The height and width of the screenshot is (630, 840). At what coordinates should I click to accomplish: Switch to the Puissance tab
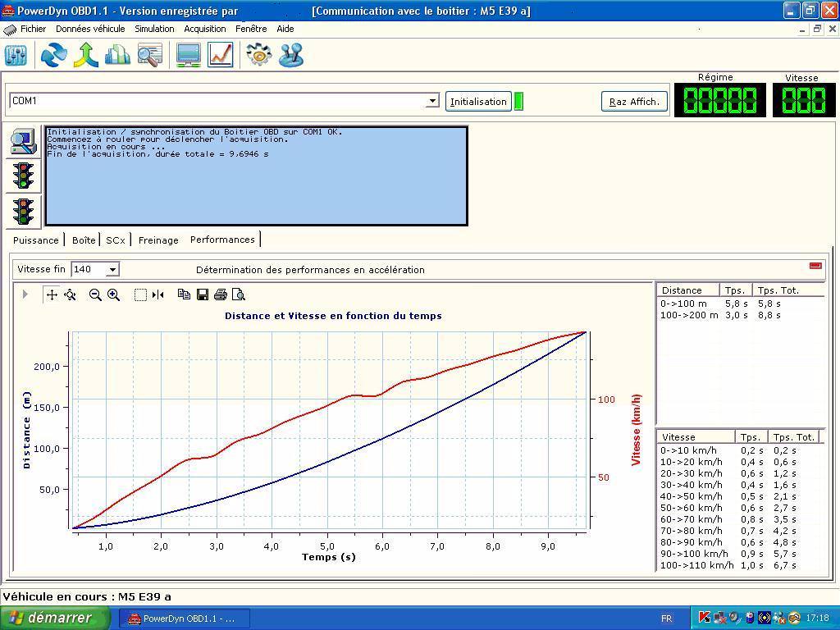tap(36, 240)
